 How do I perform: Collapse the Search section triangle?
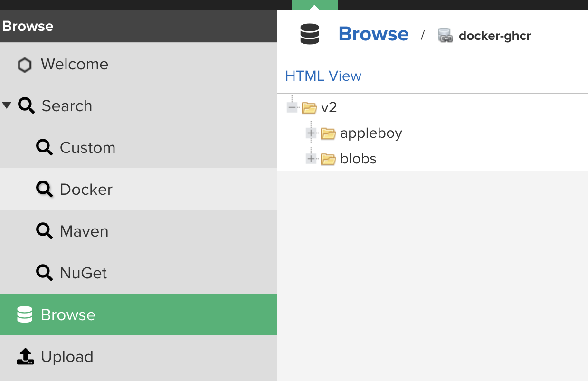click(x=7, y=105)
